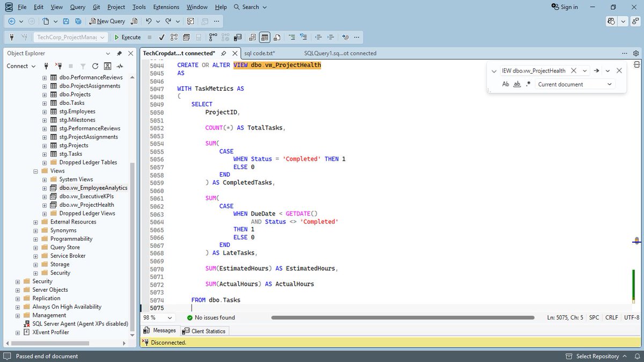The width and height of the screenshot is (644, 362).
Task: Click Object Explorer activity monitor pulse icon
Action: (120, 66)
